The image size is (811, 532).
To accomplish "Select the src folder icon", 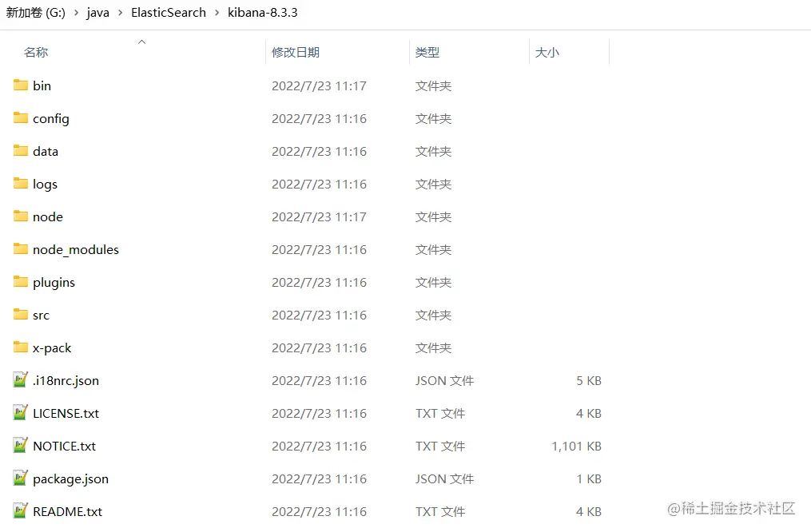I will pyautogui.click(x=21, y=315).
